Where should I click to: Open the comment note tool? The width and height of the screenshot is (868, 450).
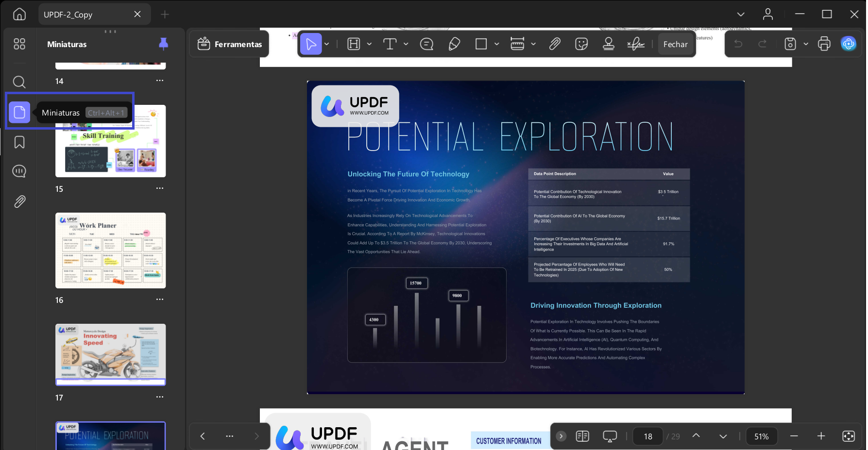[x=426, y=44]
